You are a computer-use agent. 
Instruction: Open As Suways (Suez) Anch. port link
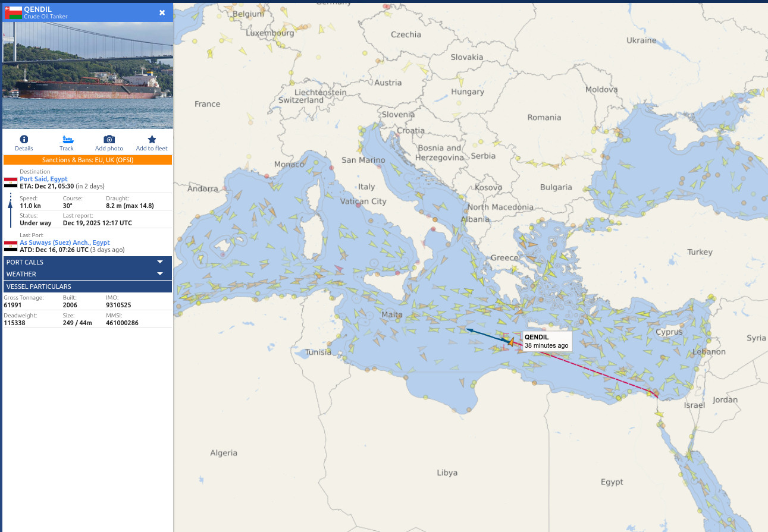[65, 243]
